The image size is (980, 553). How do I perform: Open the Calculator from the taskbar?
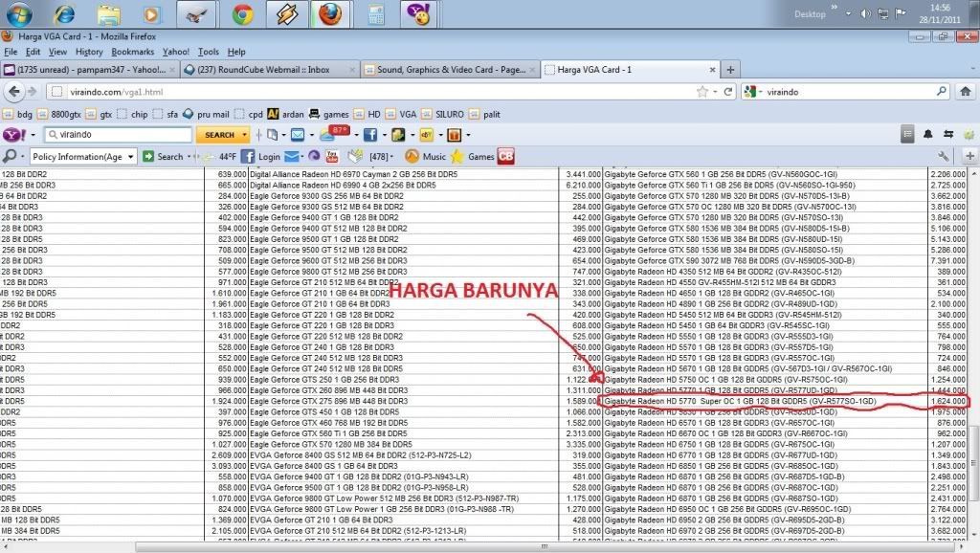click(375, 14)
